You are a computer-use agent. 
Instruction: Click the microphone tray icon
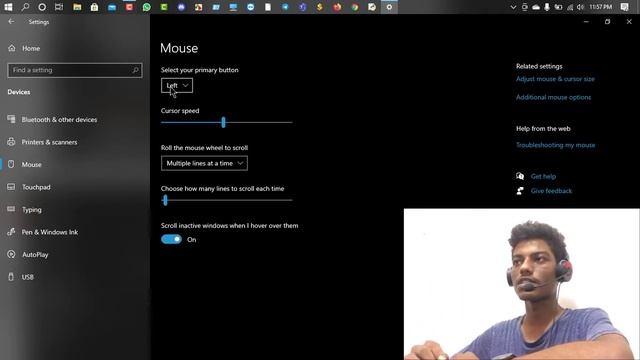coord(547,7)
